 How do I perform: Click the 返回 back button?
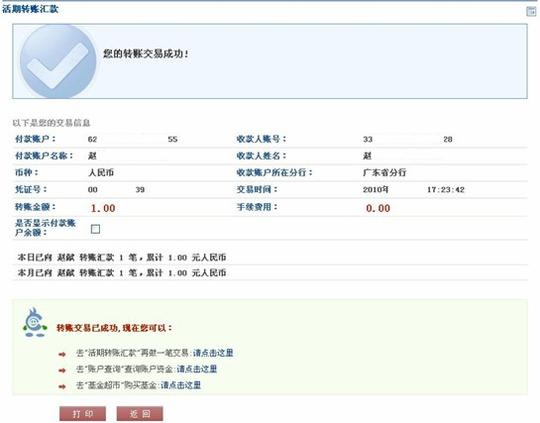(140, 413)
